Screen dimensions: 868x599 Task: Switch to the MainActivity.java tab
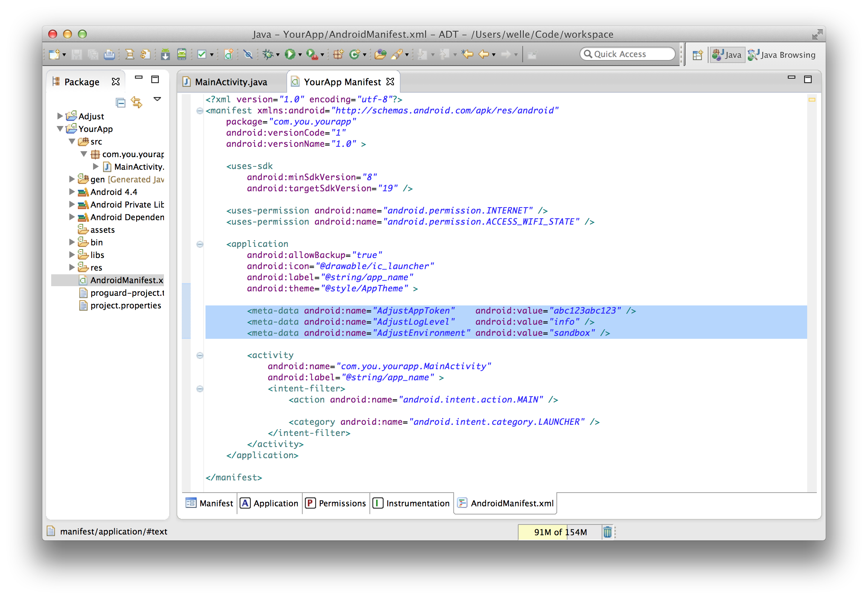(x=231, y=82)
